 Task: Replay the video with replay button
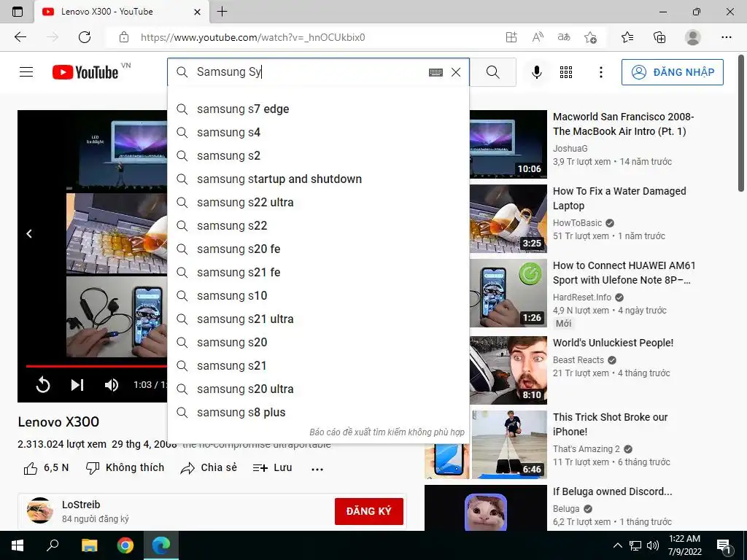click(x=43, y=385)
